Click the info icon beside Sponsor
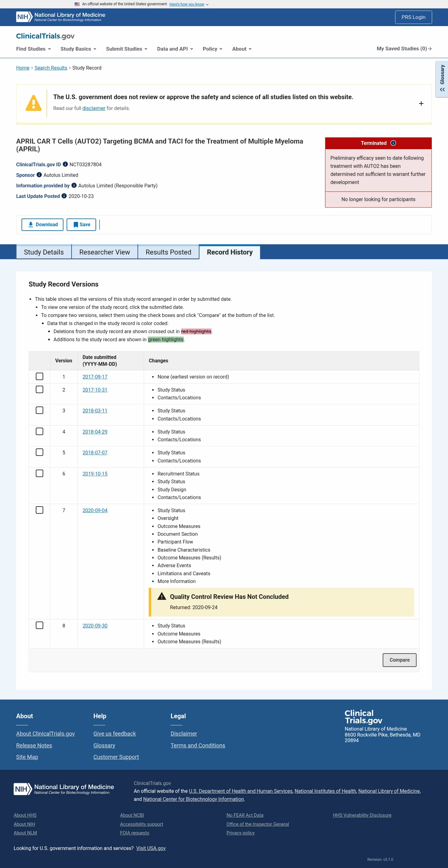448x868 pixels. click(x=39, y=175)
